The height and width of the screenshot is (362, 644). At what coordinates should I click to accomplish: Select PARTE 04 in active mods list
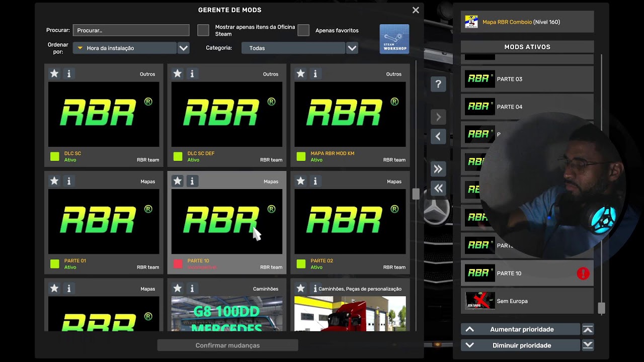click(x=527, y=107)
